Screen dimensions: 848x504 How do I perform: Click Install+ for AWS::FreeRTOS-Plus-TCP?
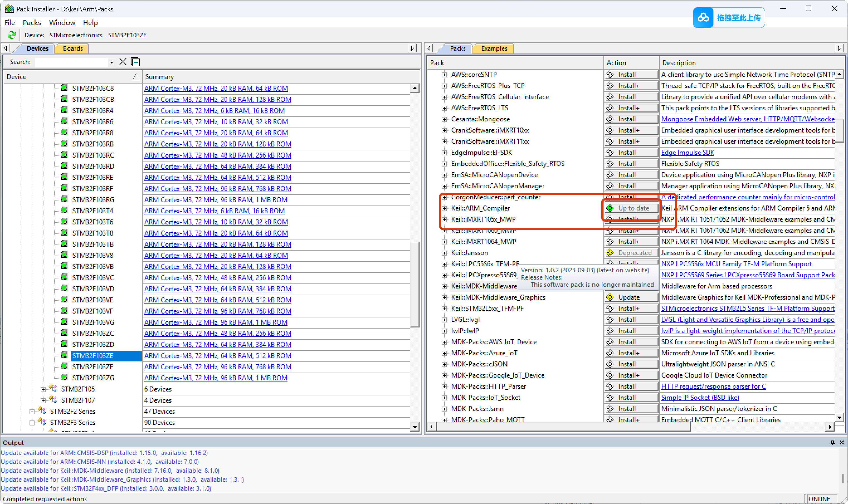click(631, 85)
